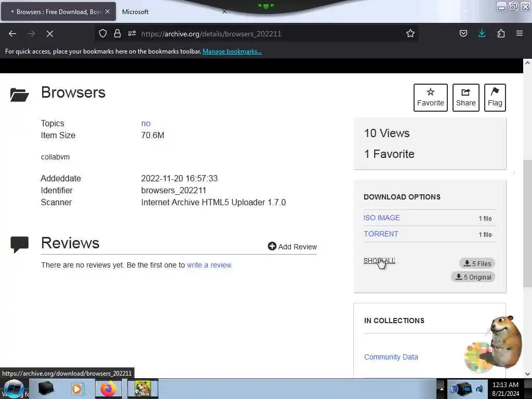This screenshot has width=532, height=399.
Task: Click Add Review
Action: (x=292, y=247)
